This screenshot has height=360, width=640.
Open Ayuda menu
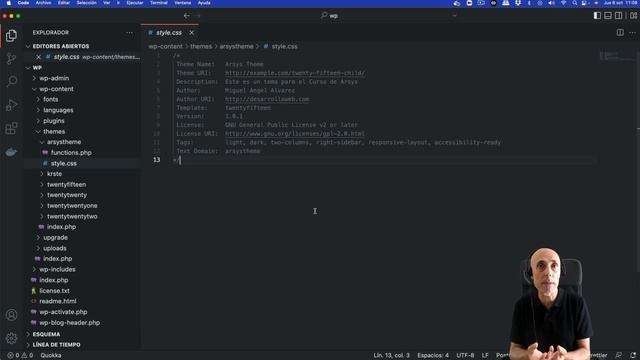coord(204,3)
